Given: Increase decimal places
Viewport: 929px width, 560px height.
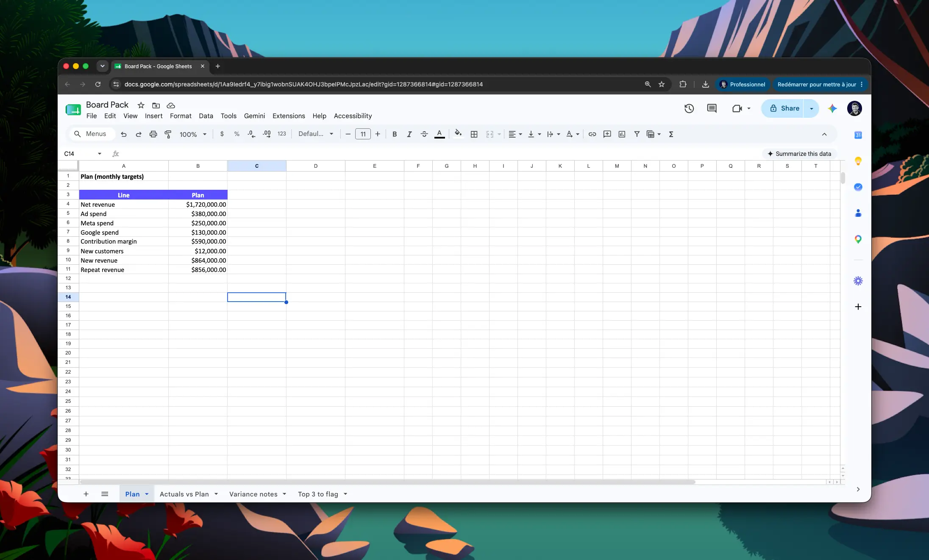Looking at the screenshot, I should tap(267, 134).
